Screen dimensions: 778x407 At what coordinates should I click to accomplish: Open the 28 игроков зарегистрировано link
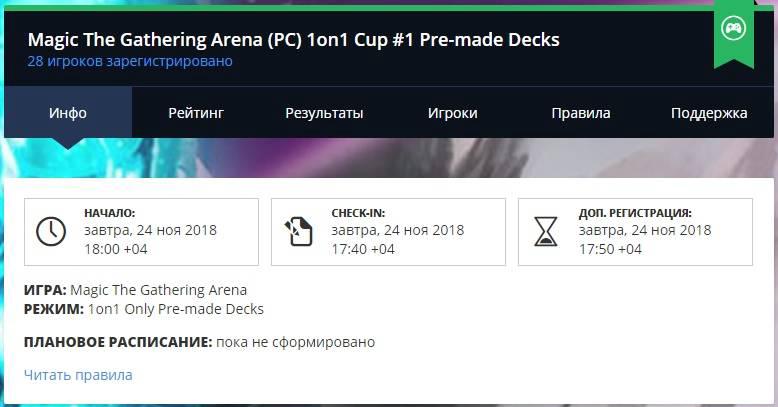pos(130,62)
